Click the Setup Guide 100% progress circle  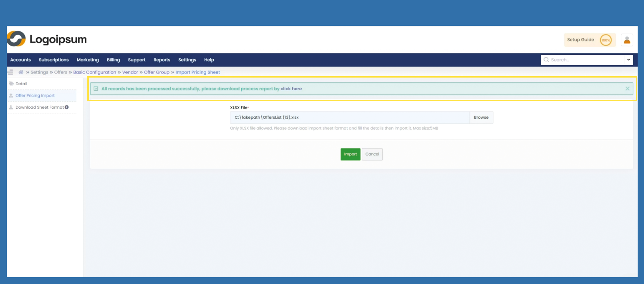(x=605, y=40)
